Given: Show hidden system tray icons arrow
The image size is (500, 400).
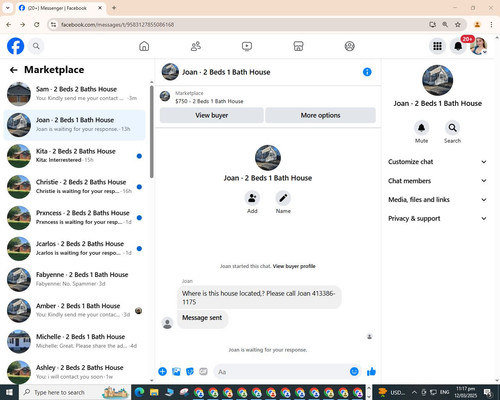Looking at the screenshot, I should 414,392.
